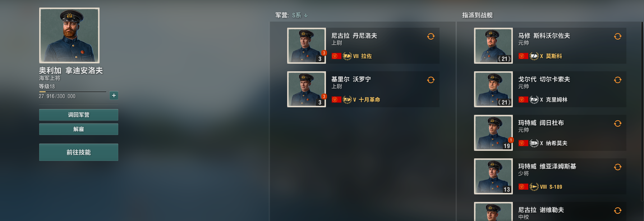This screenshot has height=221, width=644.
Task: Click swap icon for 马修 斯科沃尔佐夫
Action: [x=617, y=36]
